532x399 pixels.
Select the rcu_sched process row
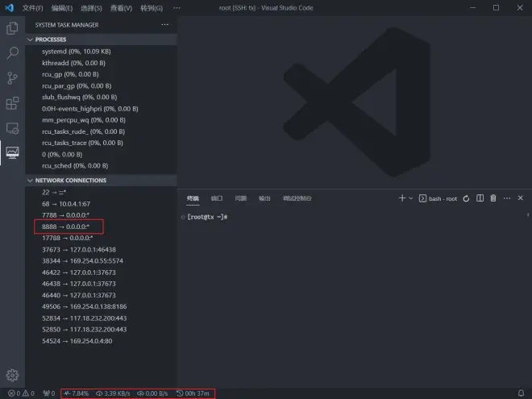(101, 165)
